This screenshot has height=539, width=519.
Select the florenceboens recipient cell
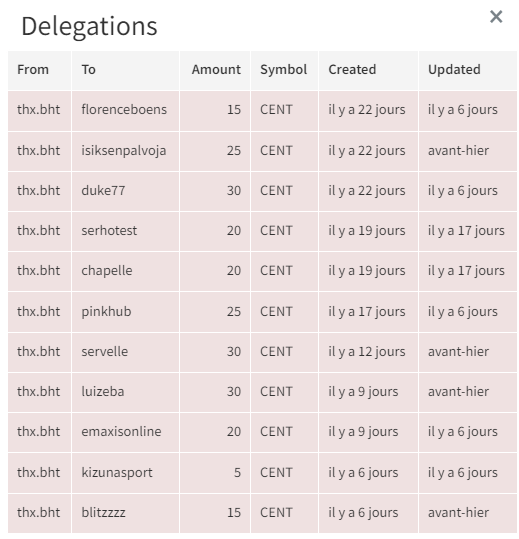[125, 110]
